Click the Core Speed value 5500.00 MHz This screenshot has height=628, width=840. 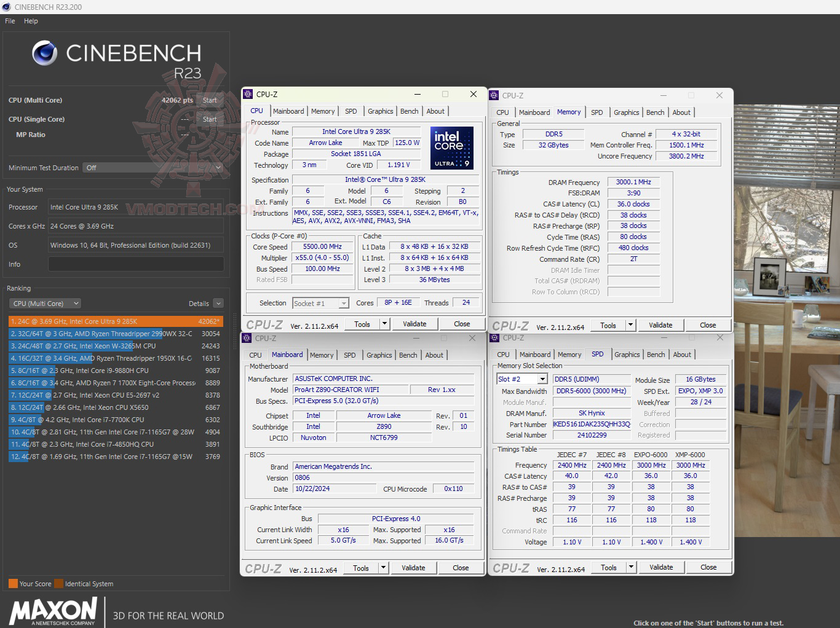(x=323, y=246)
